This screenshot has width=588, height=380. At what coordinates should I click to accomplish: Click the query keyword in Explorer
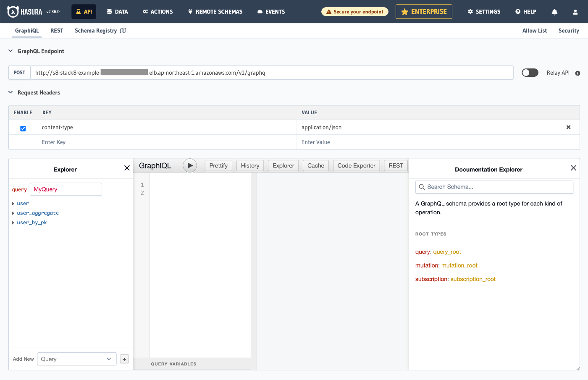pos(19,189)
